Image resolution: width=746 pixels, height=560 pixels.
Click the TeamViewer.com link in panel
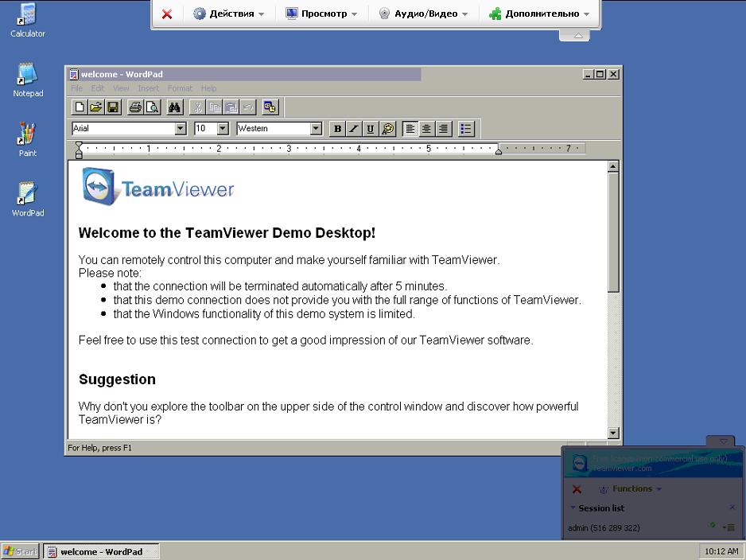click(622, 469)
